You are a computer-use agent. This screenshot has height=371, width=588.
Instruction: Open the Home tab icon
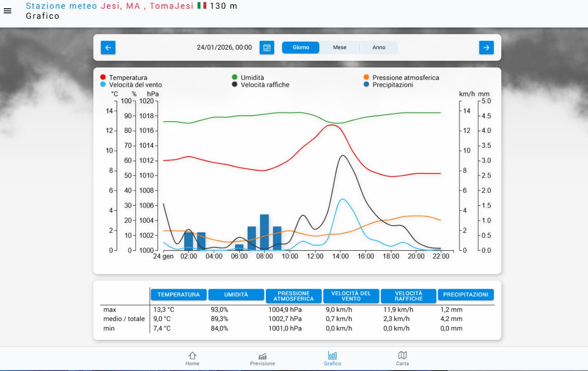click(192, 356)
